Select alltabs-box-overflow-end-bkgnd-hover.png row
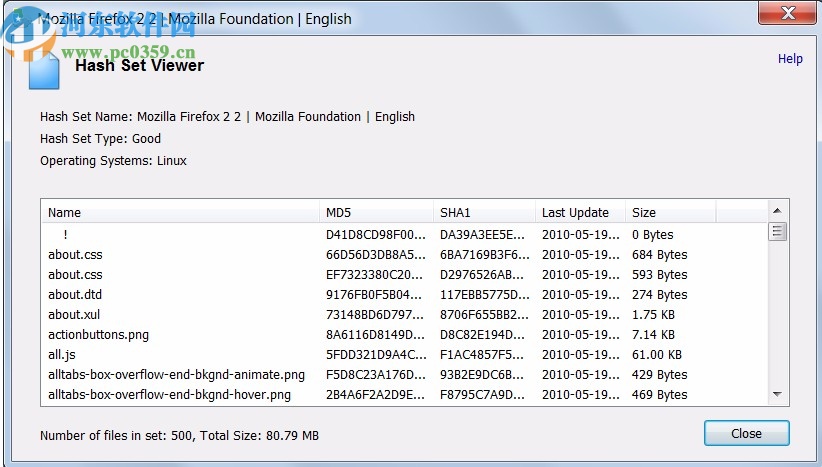 404,394
